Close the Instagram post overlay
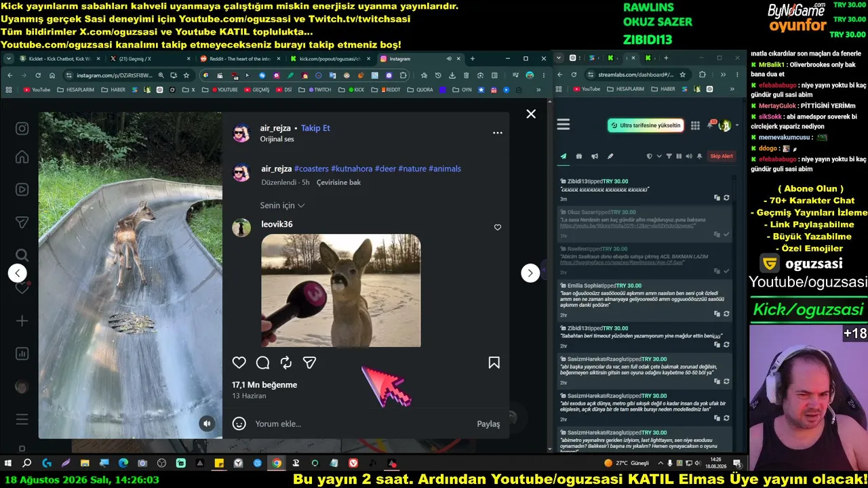The width and height of the screenshot is (868, 488). point(531,114)
